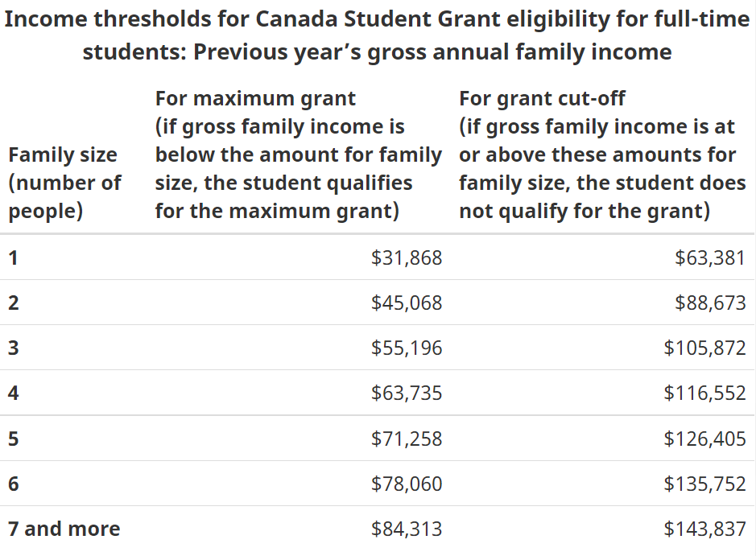Click the 'For maximum grant' column header
This screenshot has height=556, width=756.
(x=298, y=154)
